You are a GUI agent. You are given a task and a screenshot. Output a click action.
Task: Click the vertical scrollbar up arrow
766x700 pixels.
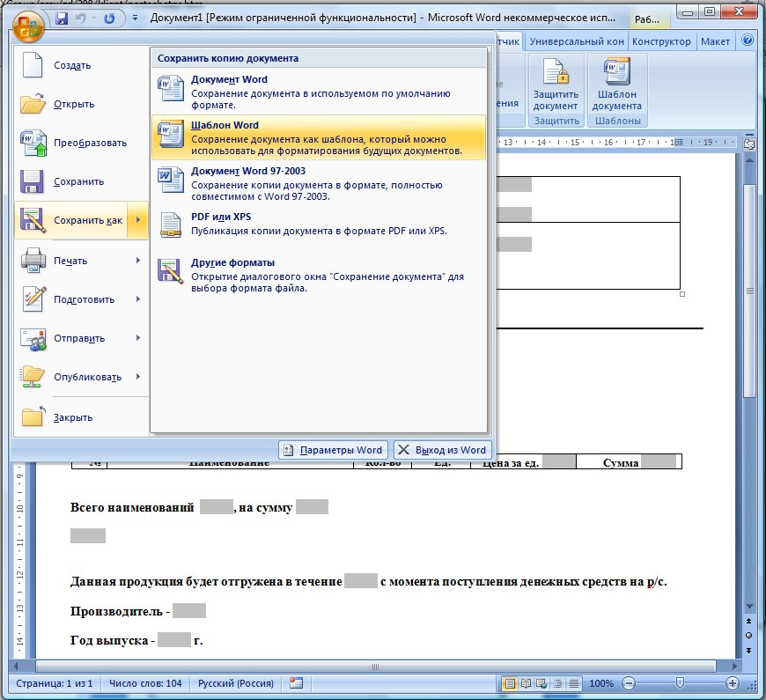click(749, 159)
